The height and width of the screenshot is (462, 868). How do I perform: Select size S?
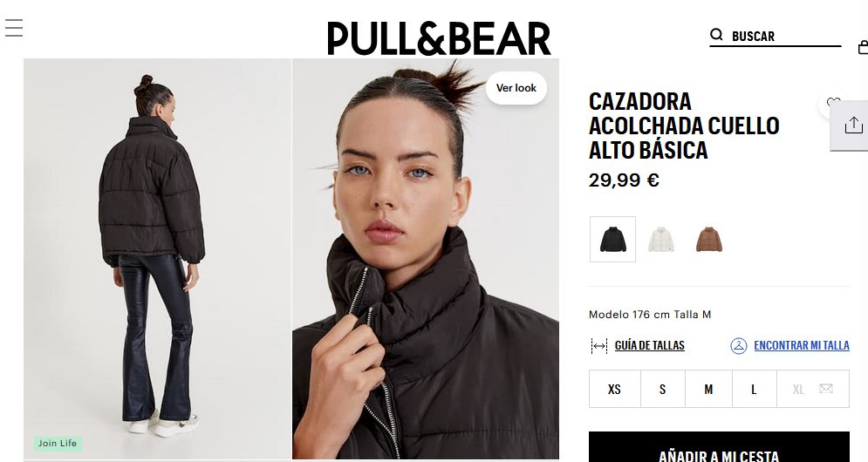point(663,389)
